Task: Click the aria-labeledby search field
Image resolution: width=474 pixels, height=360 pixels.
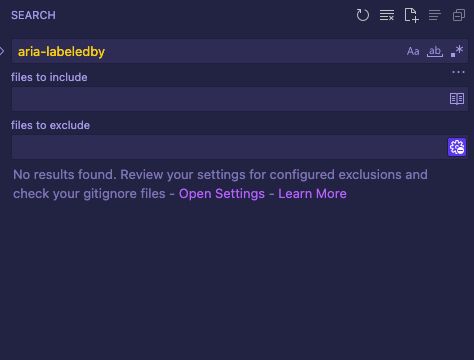Action: [208, 51]
